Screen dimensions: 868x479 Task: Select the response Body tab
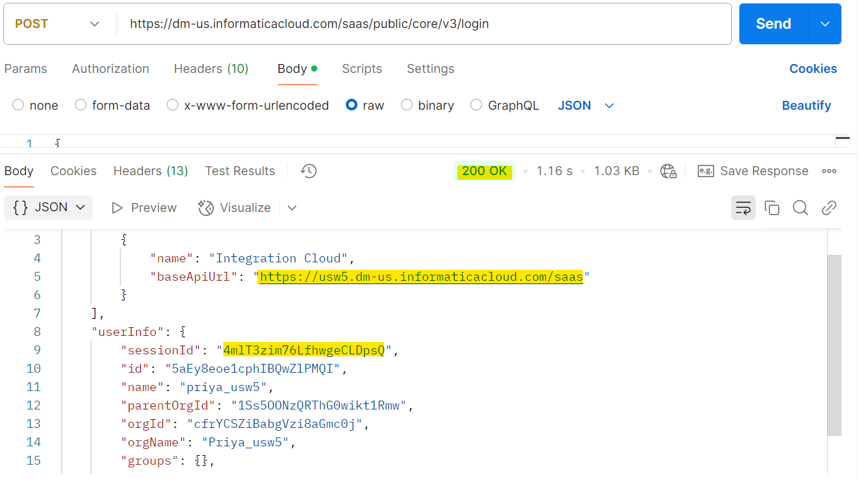[x=19, y=171]
